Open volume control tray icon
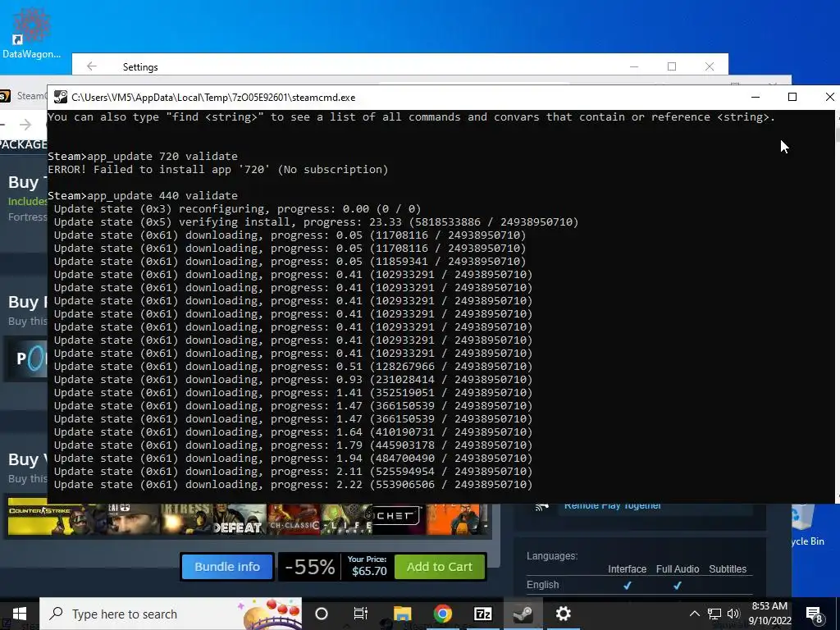 pyautogui.click(x=733, y=614)
